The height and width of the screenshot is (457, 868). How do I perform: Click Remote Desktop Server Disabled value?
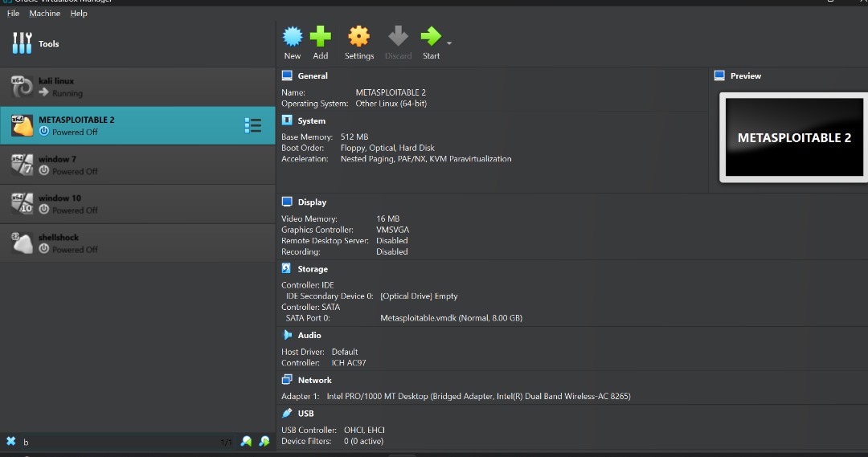pyautogui.click(x=392, y=241)
